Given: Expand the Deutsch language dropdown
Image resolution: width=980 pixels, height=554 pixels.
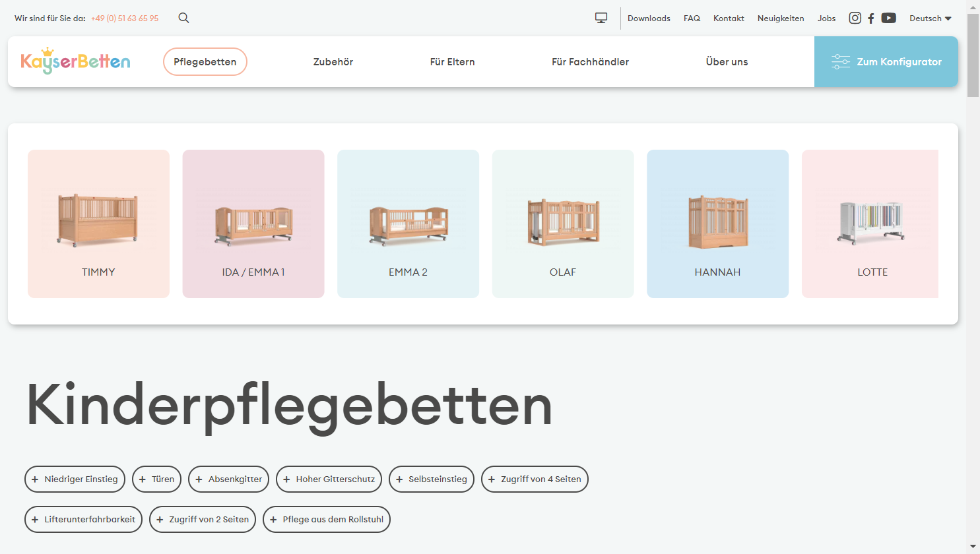Looking at the screenshot, I should 931,18.
